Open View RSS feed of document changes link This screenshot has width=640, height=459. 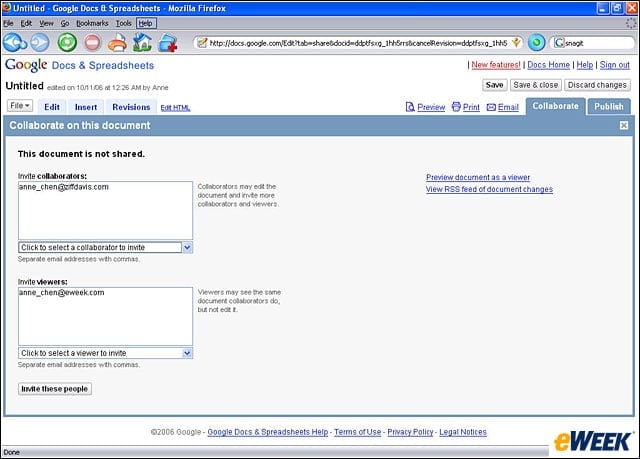[x=489, y=189]
